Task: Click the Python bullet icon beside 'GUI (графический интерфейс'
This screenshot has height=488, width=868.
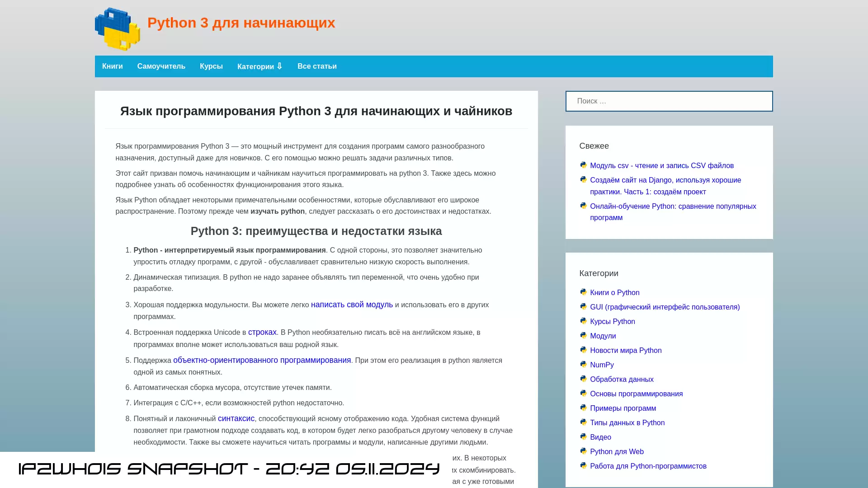Action: tap(583, 306)
